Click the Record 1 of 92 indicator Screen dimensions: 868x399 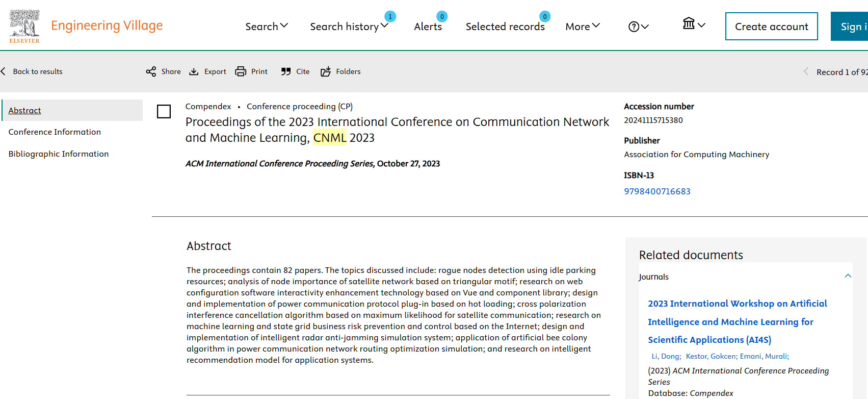pos(842,72)
